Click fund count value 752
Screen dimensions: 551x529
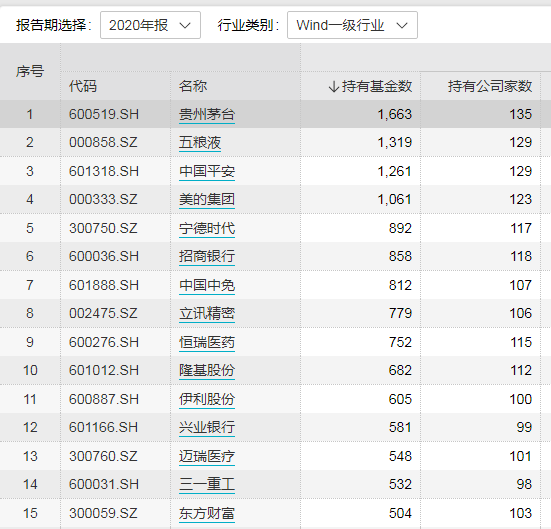(x=400, y=342)
